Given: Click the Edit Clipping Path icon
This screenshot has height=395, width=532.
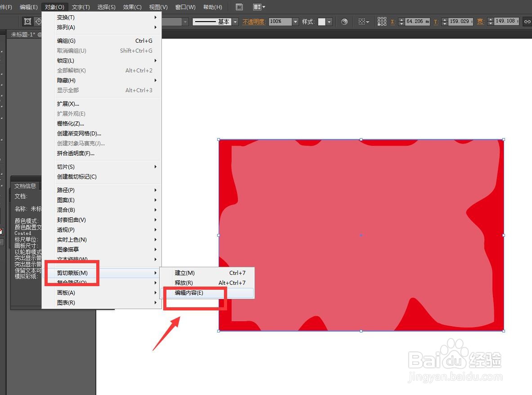Looking at the screenshot, I should tap(27, 22).
